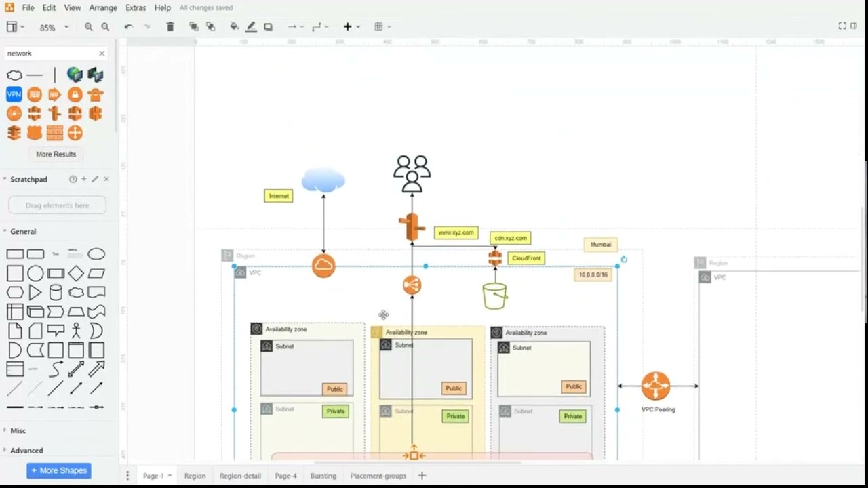Open the waypoints style dropdown
The width and height of the screenshot is (868, 488).
(320, 27)
